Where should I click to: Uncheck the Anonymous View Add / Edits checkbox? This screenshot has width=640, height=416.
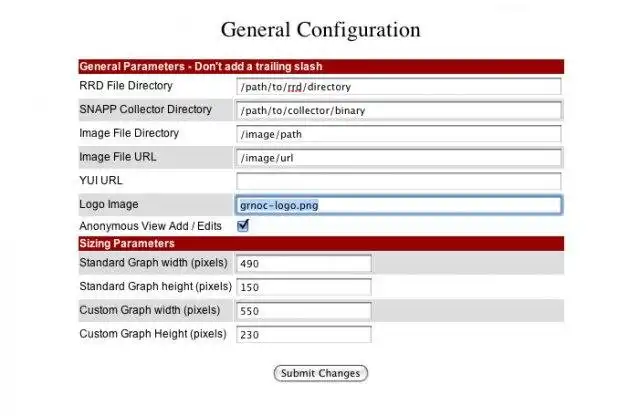pos(243,225)
